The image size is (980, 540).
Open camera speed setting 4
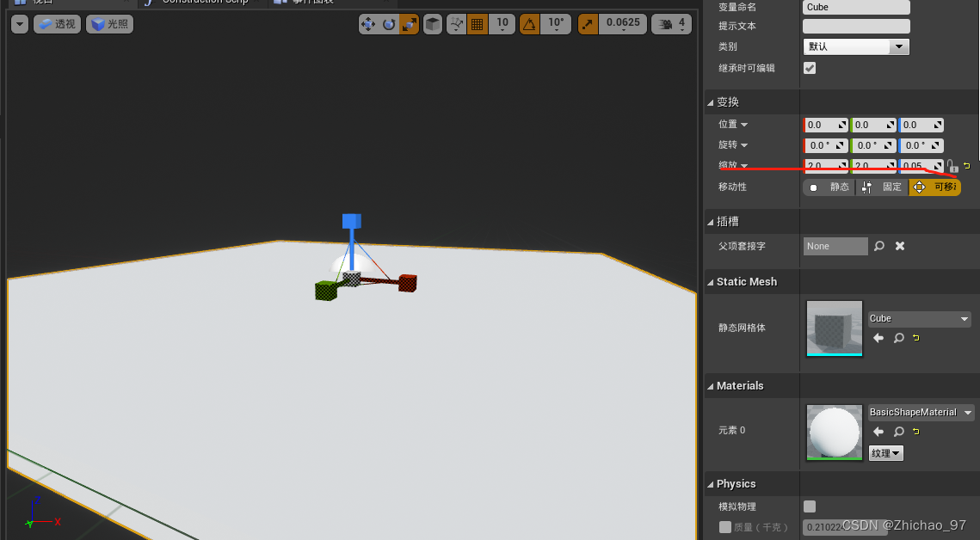(x=672, y=24)
